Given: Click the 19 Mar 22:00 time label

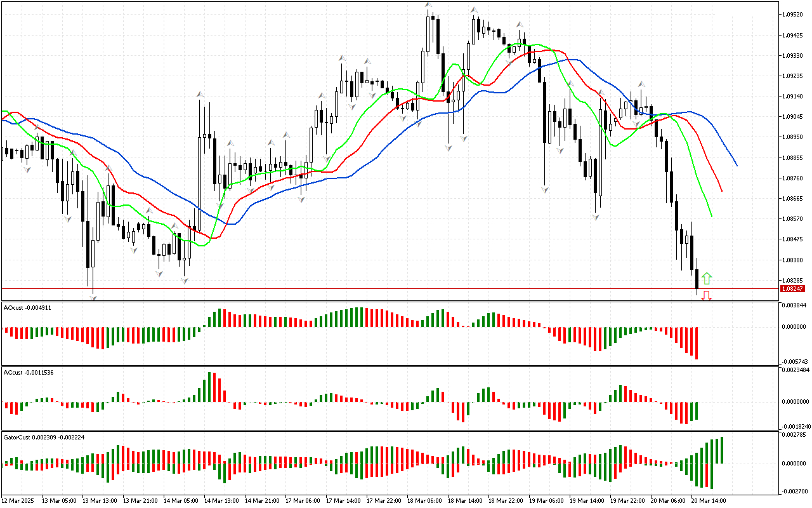Looking at the screenshot, I should (x=627, y=501).
